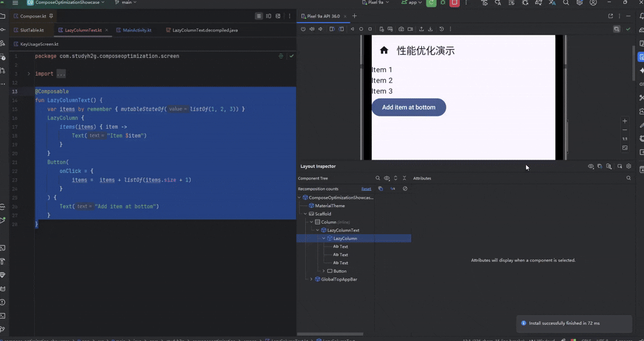Switch to the MainActivity.kt tab
Viewport: 644px width, 341px height.
click(134, 30)
